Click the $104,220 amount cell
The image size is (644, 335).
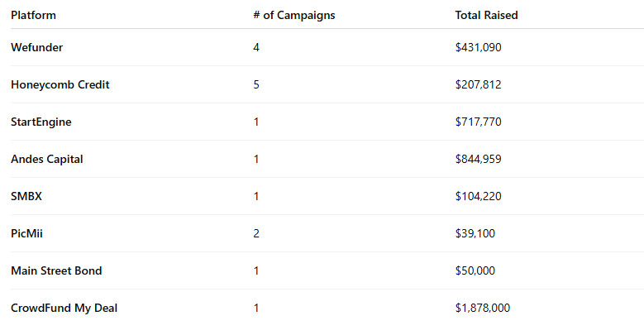pyautogui.click(x=478, y=196)
